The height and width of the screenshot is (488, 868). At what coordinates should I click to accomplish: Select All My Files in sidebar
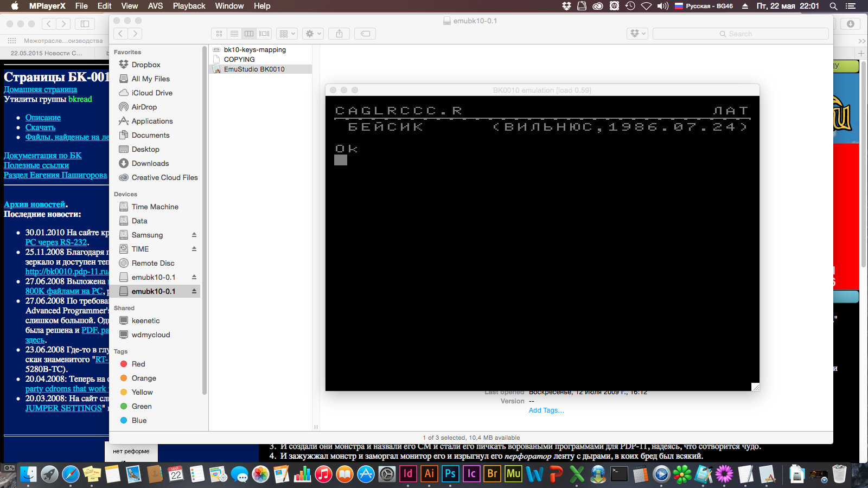[151, 79]
